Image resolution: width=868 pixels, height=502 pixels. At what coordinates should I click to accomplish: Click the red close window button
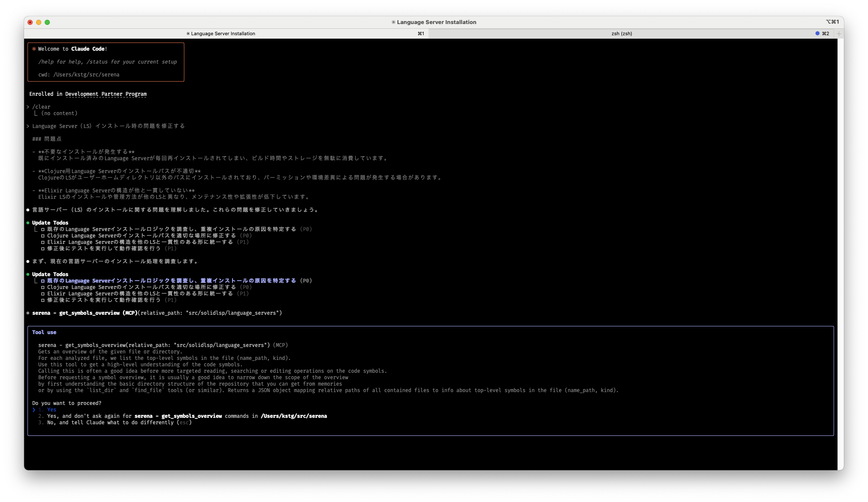(x=30, y=22)
